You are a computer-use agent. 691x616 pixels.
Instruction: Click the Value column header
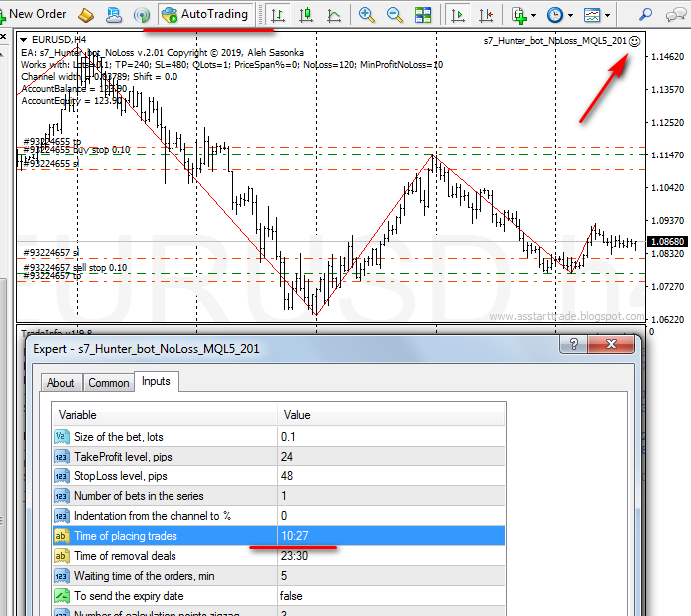click(x=391, y=415)
